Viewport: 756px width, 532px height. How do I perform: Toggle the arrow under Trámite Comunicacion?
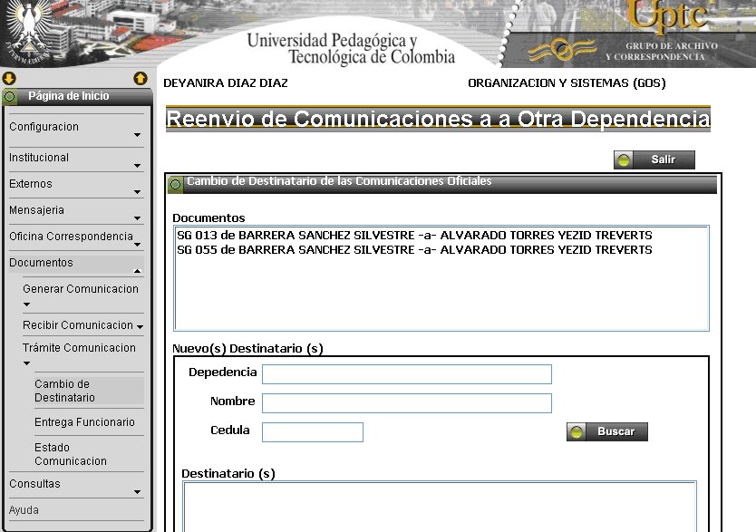[x=26, y=363]
